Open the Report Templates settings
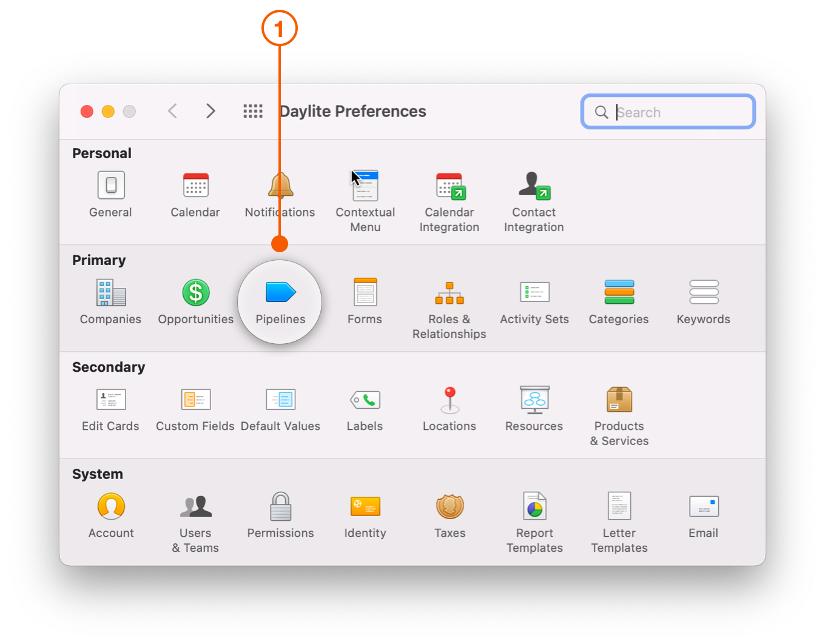 (x=533, y=506)
